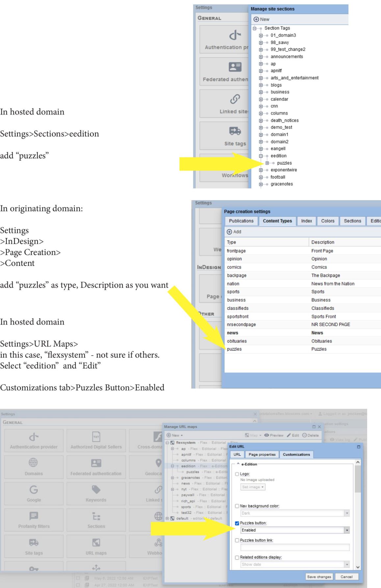Image resolution: width=381 pixels, height=588 pixels.
Task: Collapse the e-Edition section in Edit URL
Action: point(238,464)
